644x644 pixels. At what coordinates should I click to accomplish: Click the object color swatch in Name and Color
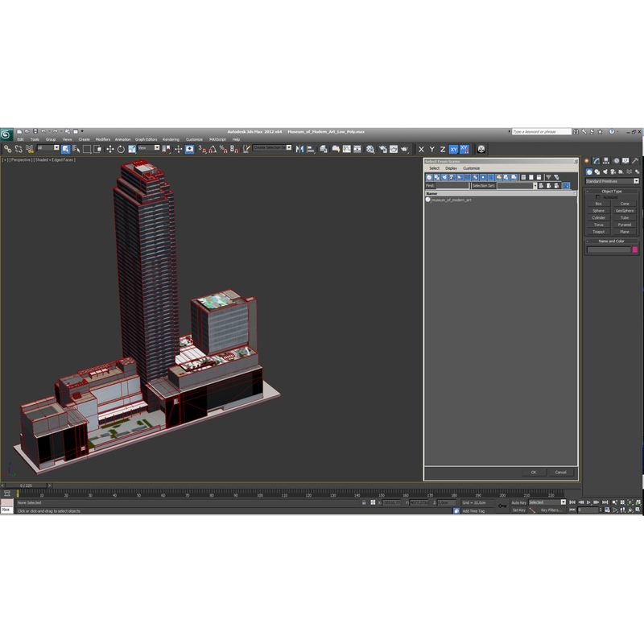click(634, 250)
